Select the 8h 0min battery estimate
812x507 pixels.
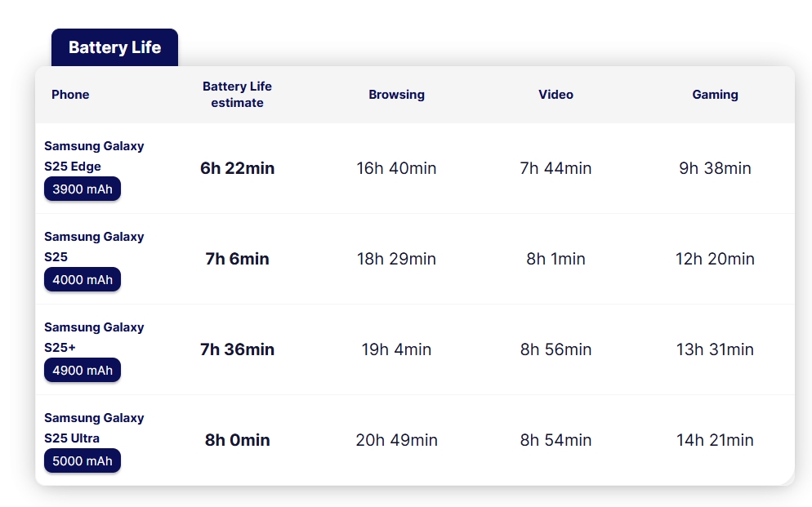237,440
